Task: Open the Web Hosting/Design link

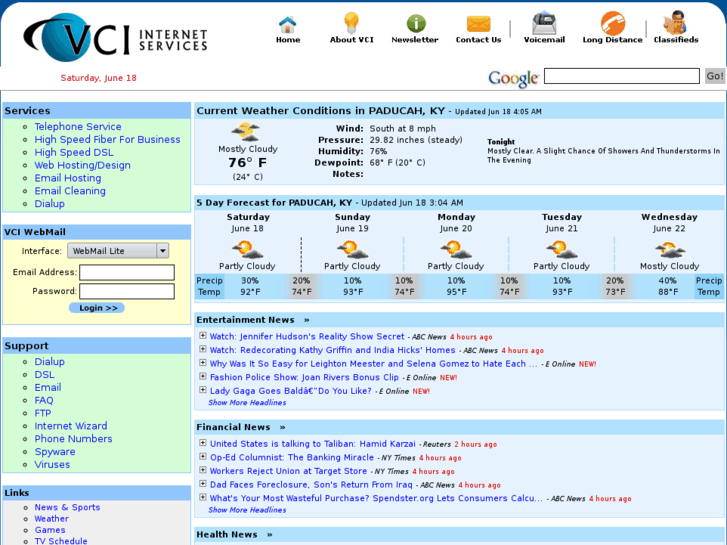Action: click(x=83, y=165)
